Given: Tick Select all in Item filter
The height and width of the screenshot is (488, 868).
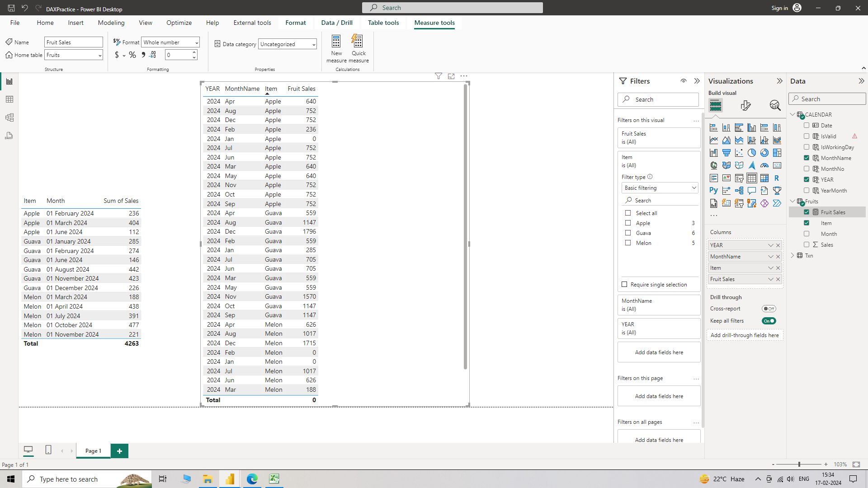Looking at the screenshot, I should (628, 213).
